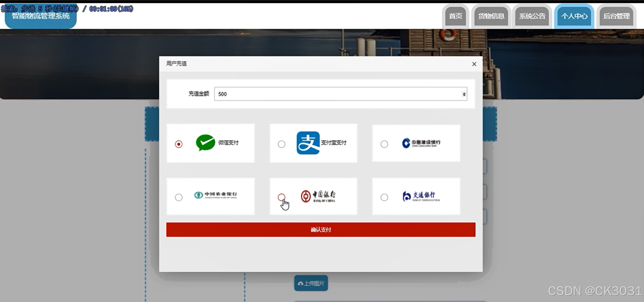Screen dimensions: 644x302
Task: Choose Agricultural Bank of China radio option
Action: click(x=179, y=197)
